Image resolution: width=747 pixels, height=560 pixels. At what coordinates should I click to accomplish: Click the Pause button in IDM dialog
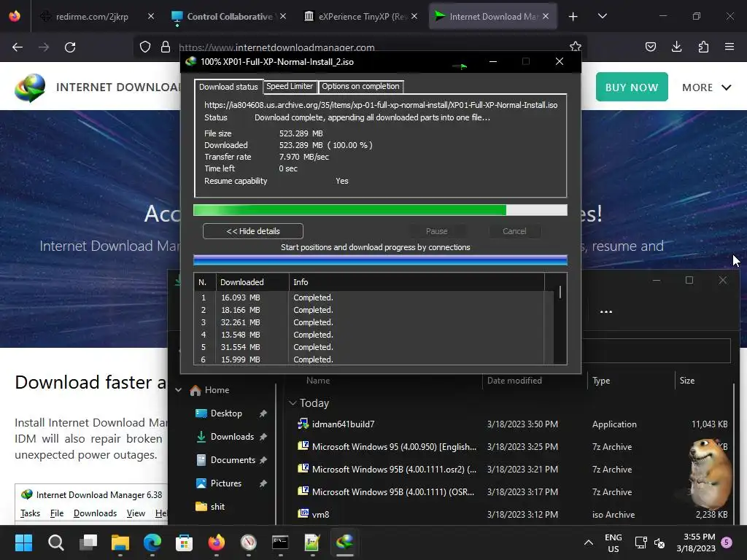click(436, 231)
